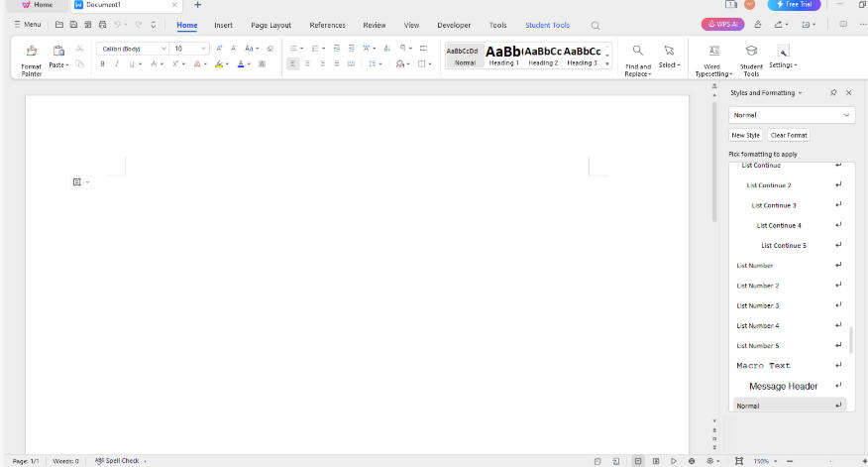Go to the Review tab

pyautogui.click(x=375, y=25)
